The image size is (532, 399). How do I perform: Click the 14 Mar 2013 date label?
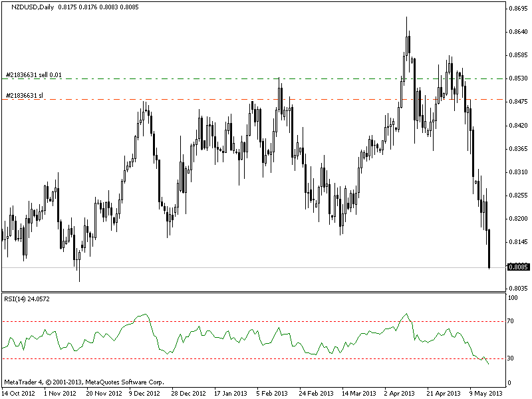pos(359,393)
